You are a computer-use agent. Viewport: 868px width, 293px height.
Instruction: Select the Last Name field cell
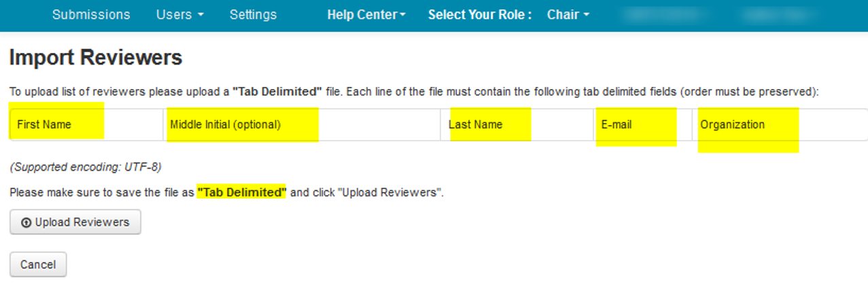(517, 124)
